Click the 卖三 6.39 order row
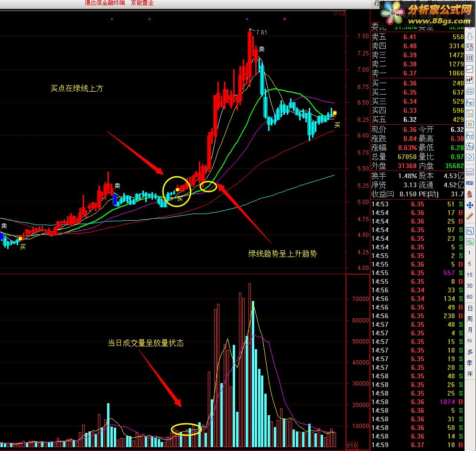 tap(417, 55)
